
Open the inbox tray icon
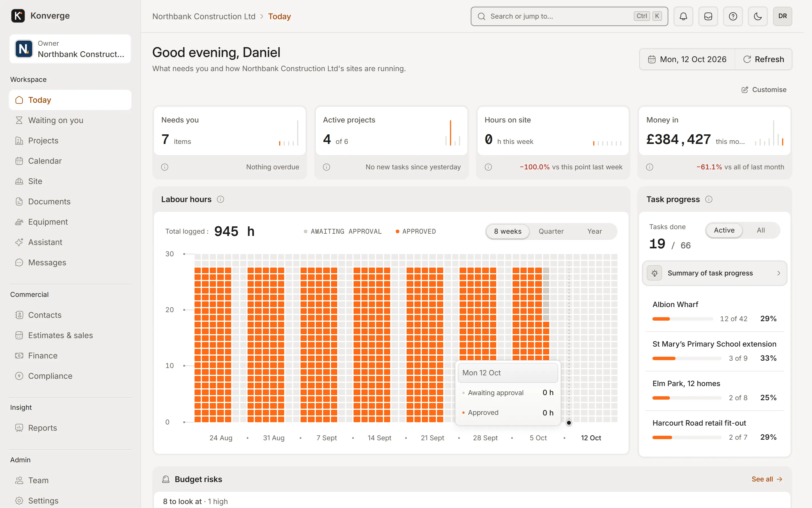point(708,16)
